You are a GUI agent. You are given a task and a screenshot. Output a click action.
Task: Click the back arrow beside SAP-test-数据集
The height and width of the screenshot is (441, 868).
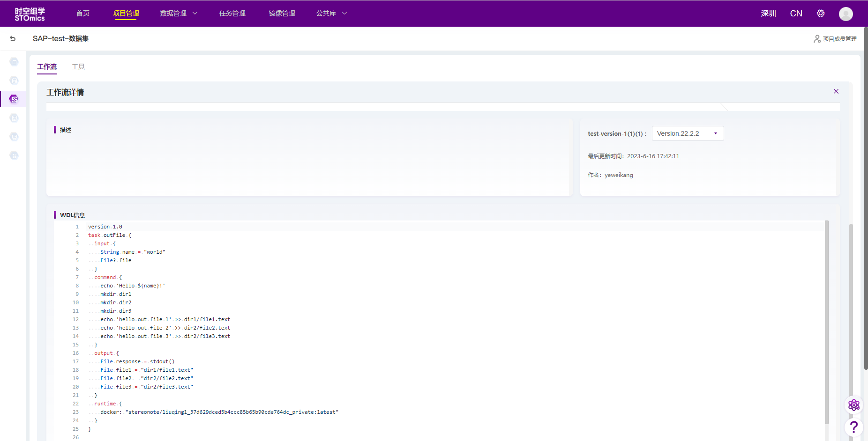coord(13,39)
